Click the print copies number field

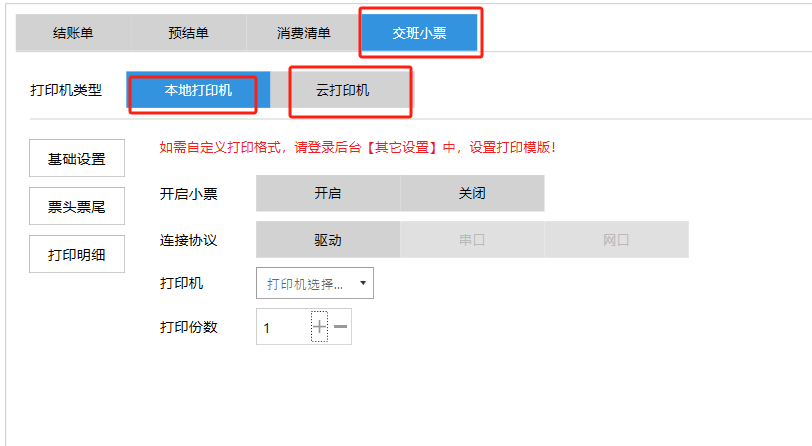283,327
